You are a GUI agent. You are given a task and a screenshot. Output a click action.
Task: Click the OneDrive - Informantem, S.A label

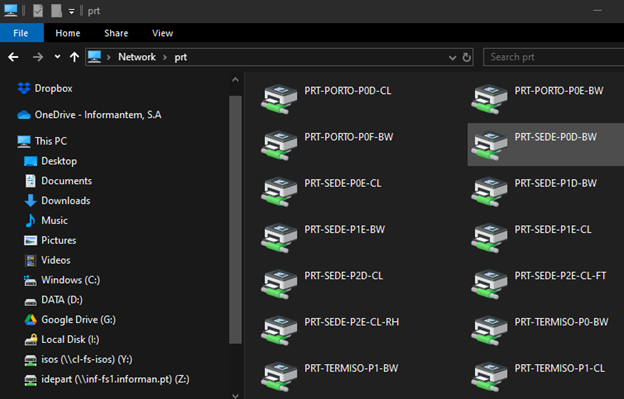point(98,115)
